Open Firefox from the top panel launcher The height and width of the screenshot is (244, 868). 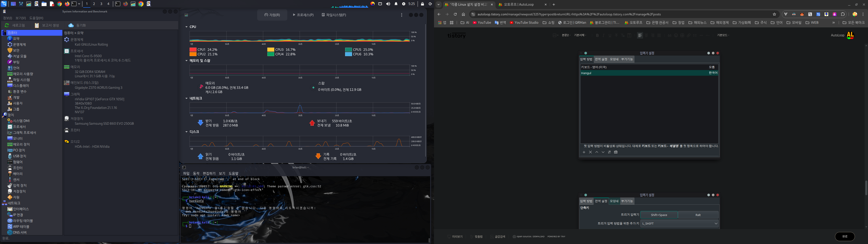67,4
